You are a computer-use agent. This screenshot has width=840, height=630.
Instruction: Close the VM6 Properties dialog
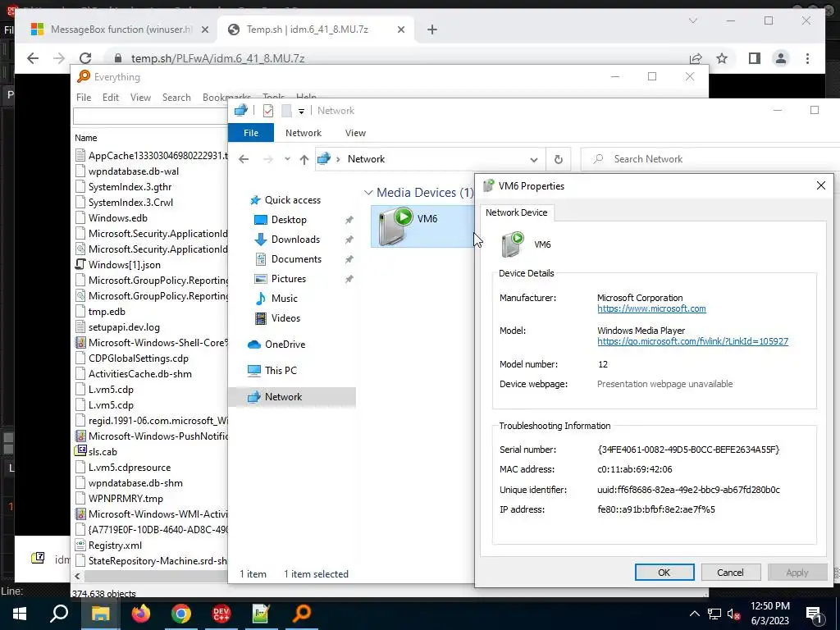820,186
